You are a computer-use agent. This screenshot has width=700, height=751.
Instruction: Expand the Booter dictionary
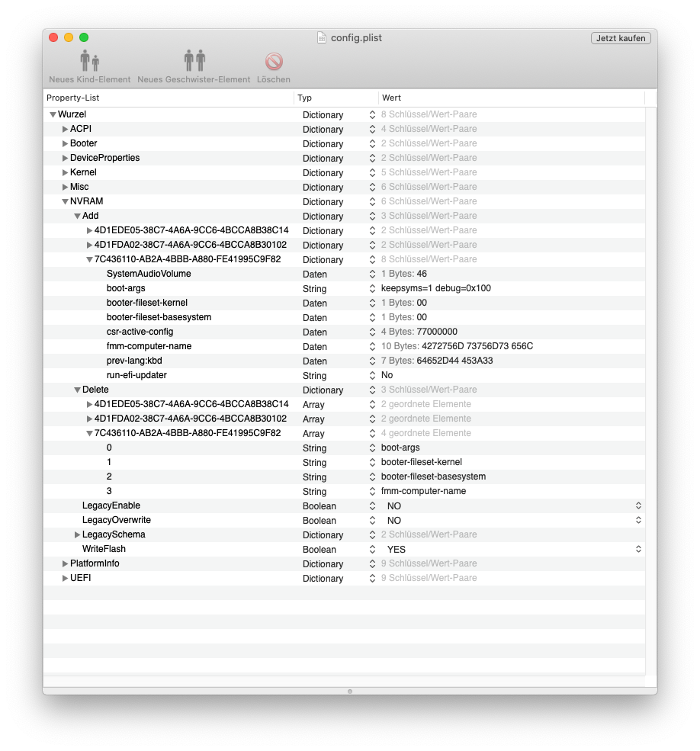[x=65, y=143]
